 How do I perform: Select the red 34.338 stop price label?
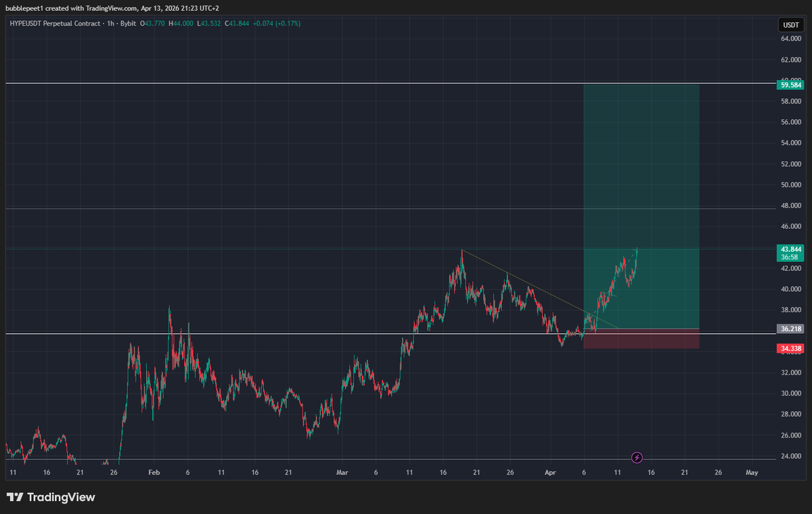[x=791, y=348]
